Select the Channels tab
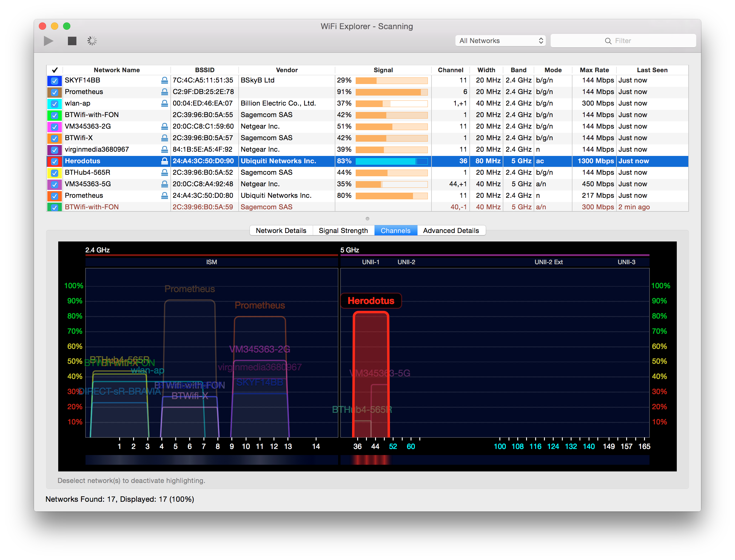735x560 pixels. (395, 231)
